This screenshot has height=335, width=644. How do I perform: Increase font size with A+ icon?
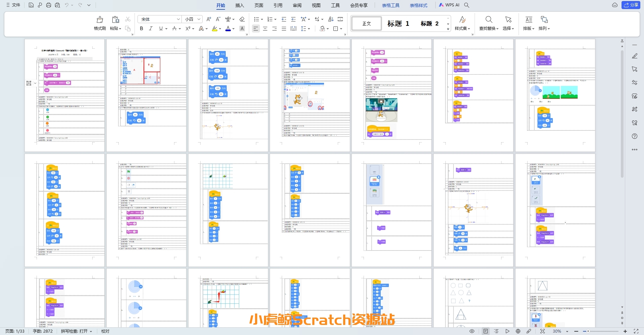coord(209,19)
